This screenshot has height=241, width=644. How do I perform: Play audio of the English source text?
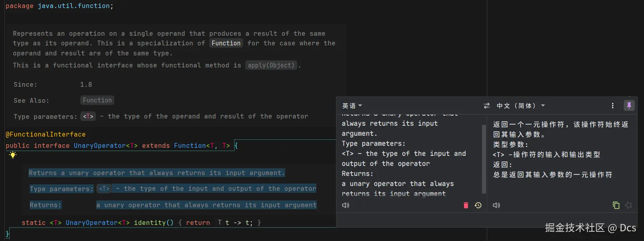click(345, 205)
